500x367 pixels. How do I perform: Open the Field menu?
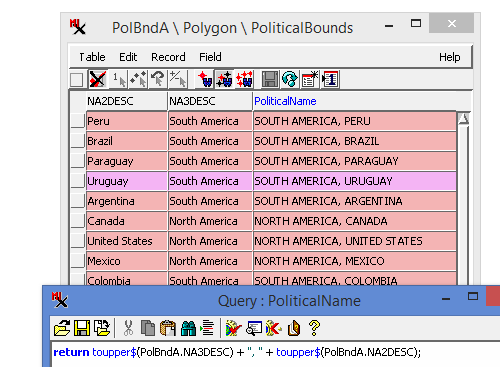pyautogui.click(x=210, y=57)
